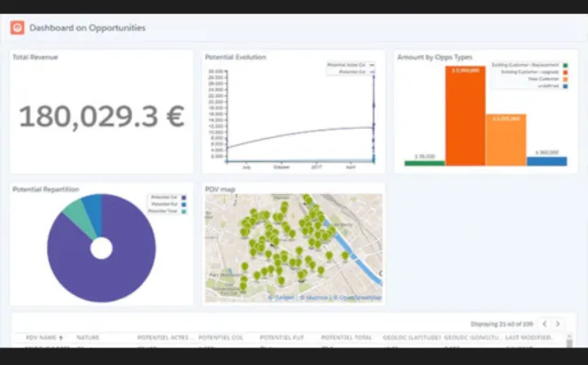Click the blue Potentiel Fut legend swatch

point(184,204)
